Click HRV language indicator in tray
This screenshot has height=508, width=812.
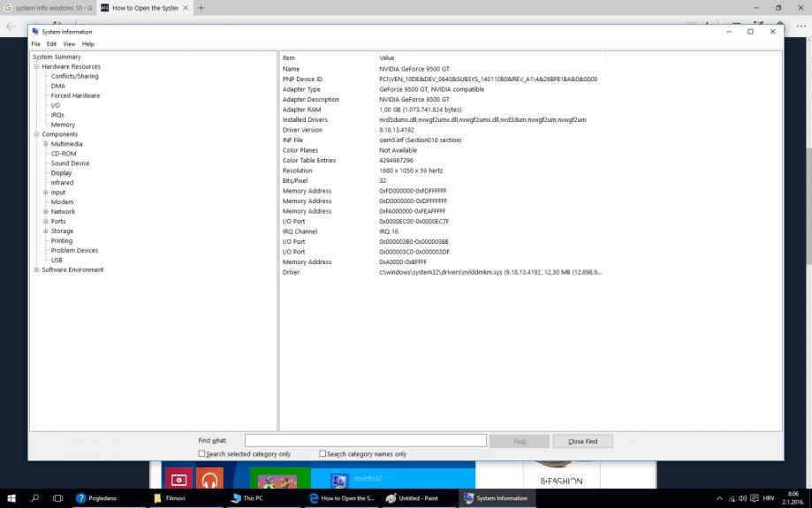click(x=769, y=498)
